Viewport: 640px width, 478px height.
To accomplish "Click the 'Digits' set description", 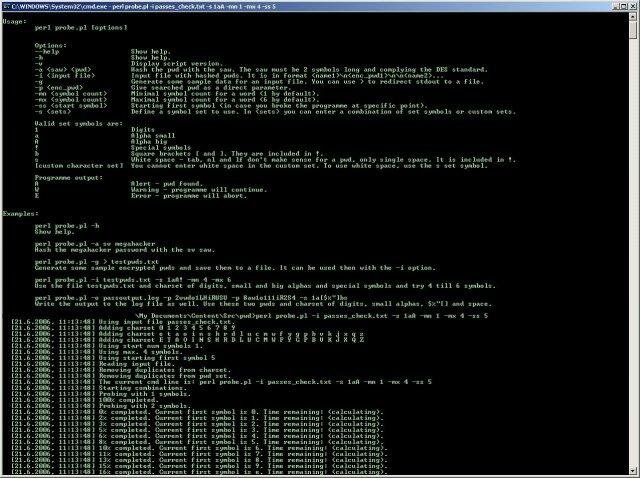I will 143,130.
